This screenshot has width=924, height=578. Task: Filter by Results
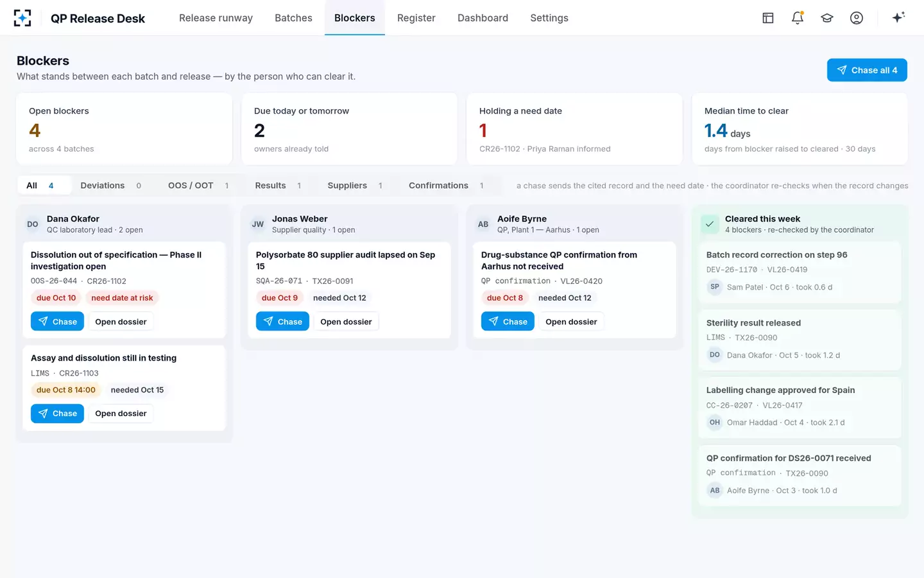pyautogui.click(x=278, y=186)
